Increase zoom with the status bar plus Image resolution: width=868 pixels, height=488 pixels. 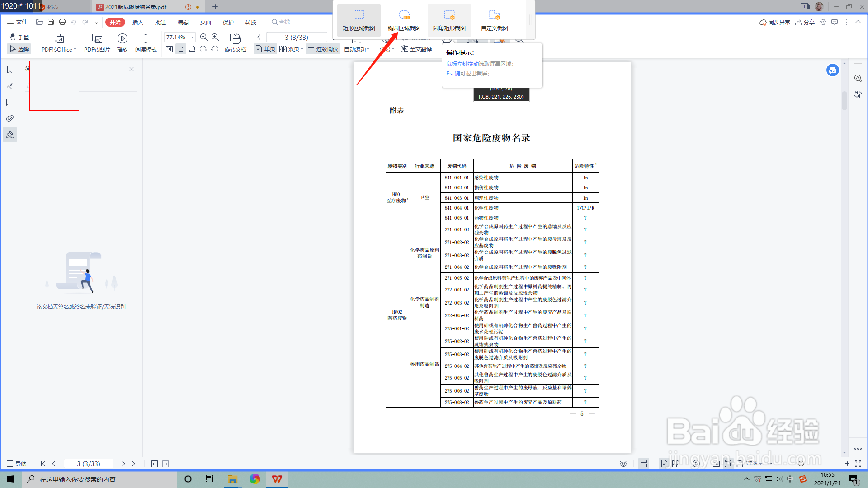tap(847, 464)
